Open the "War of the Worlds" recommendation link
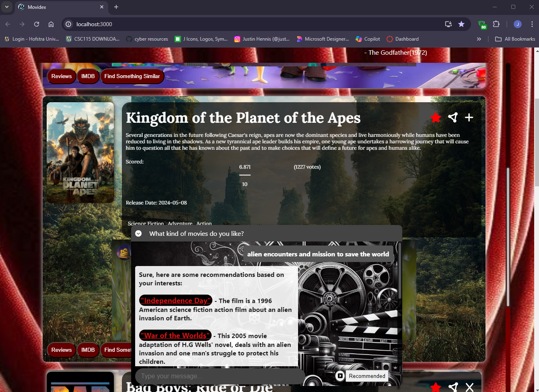This screenshot has width=539, height=392. click(175, 336)
